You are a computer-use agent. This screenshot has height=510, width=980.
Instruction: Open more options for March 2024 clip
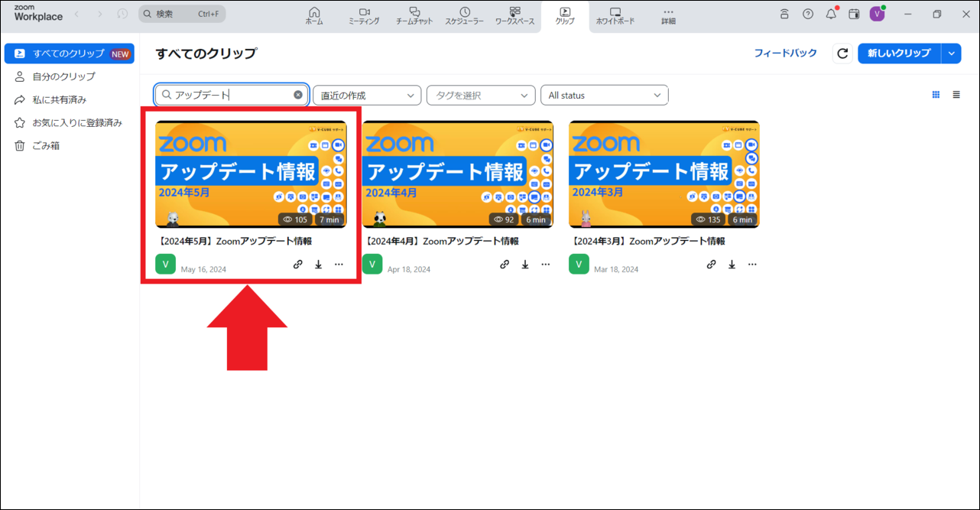click(x=752, y=265)
